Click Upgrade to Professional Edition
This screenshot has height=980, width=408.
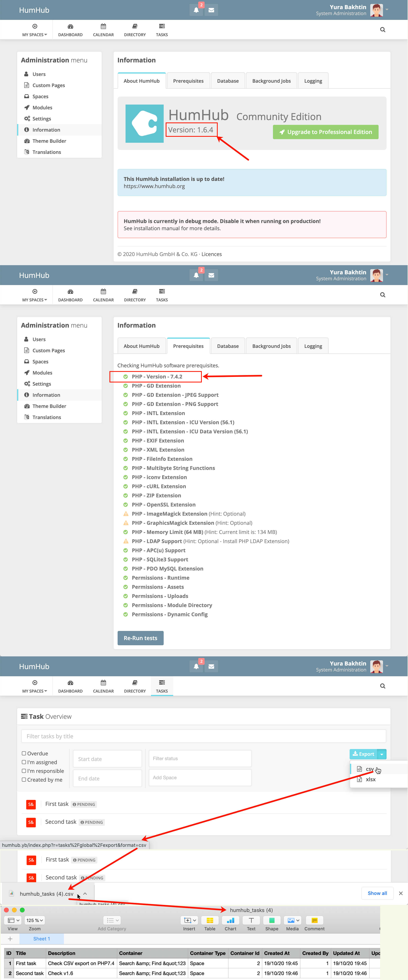[x=325, y=132]
